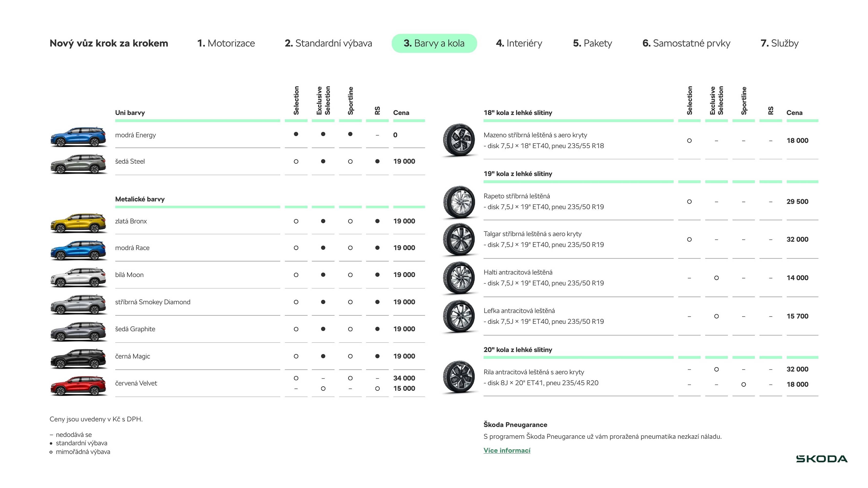The width and height of the screenshot is (868, 488).
Task: Open the Služby tab
Action: point(779,43)
